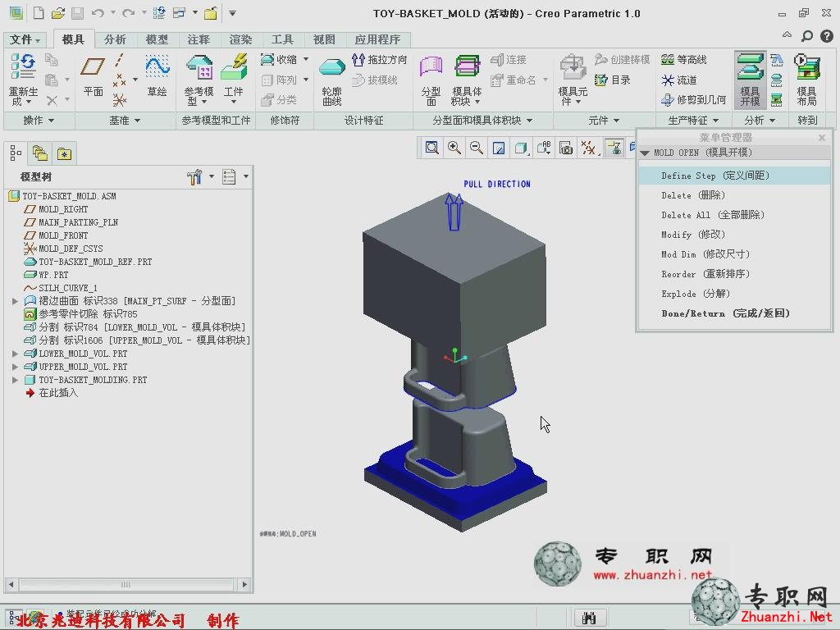Select Reorder (重新排序) menu entry
The width and height of the screenshot is (840, 630).
coord(734,274)
